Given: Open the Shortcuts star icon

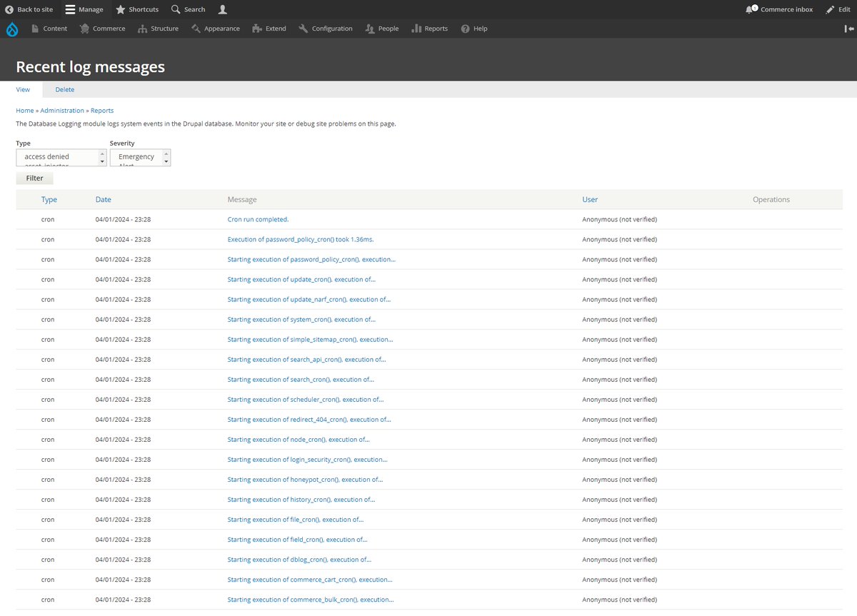Looking at the screenshot, I should coord(121,9).
